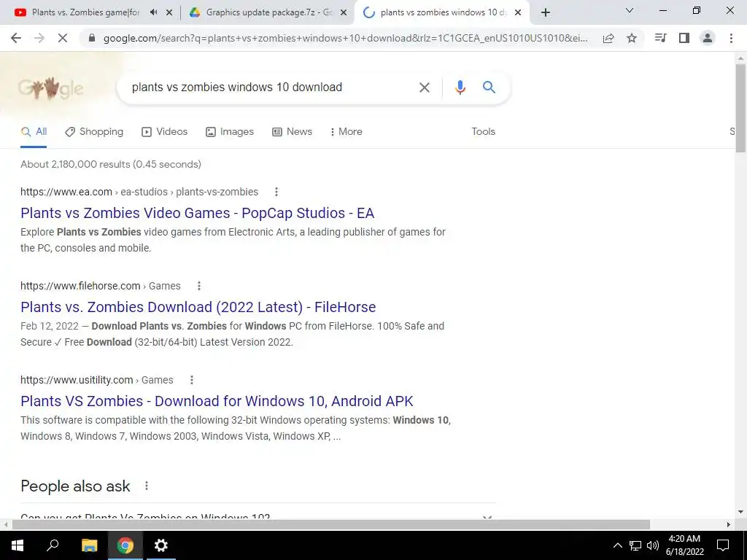
Task: Open Plants VS Zombies Download for Windows 10 link
Action: click(217, 401)
